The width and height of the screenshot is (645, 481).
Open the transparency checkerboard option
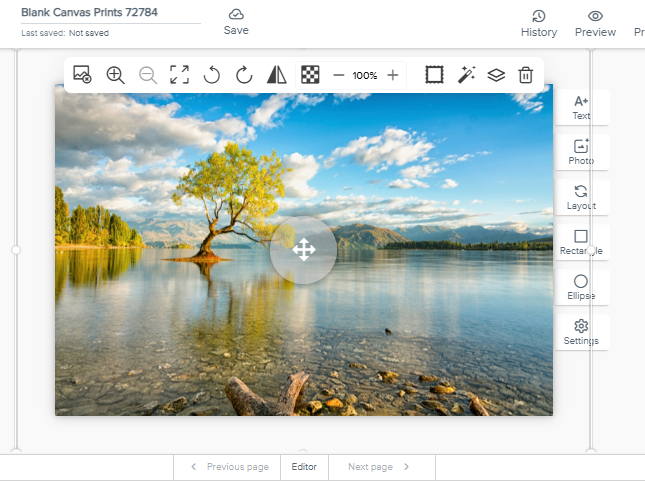(x=310, y=75)
